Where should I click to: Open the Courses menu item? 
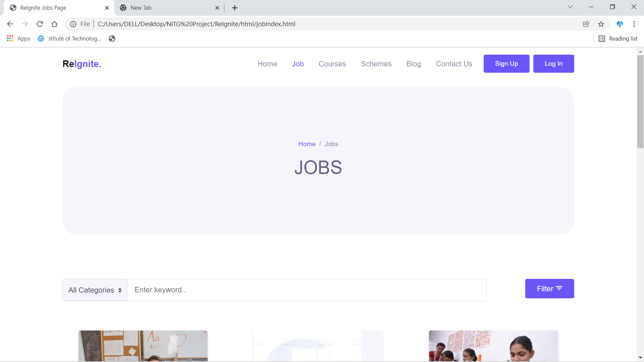(332, 64)
